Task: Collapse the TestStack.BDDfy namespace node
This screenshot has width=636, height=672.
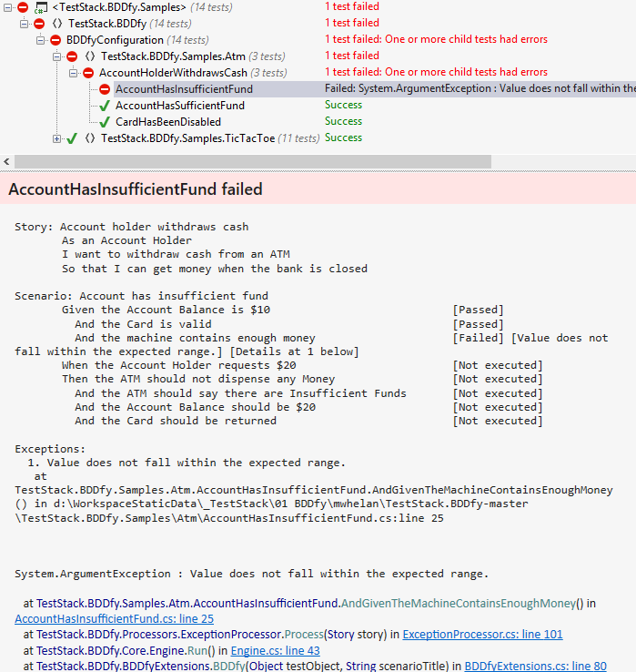Action: pyautogui.click(x=24, y=24)
